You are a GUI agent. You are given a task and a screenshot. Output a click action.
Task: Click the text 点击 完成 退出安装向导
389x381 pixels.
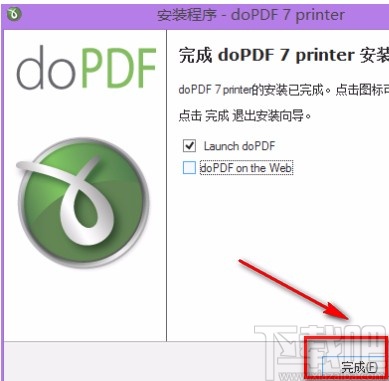(245, 116)
